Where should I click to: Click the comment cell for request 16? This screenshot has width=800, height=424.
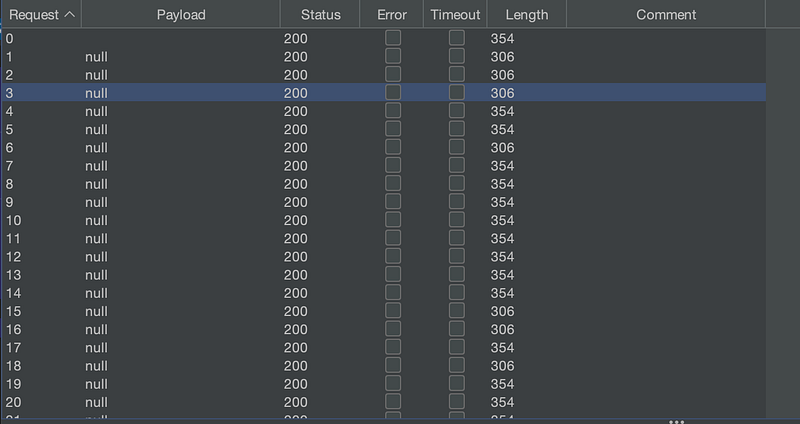[666, 329]
